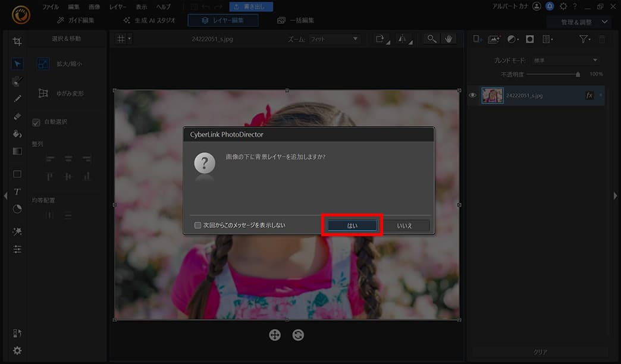621x364 pixels.
Task: Hide the 24222051_s.jpg layer visibility
Action: pos(472,95)
